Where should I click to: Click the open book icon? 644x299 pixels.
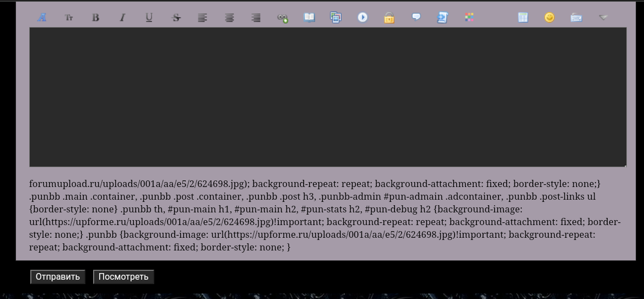pos(309,17)
